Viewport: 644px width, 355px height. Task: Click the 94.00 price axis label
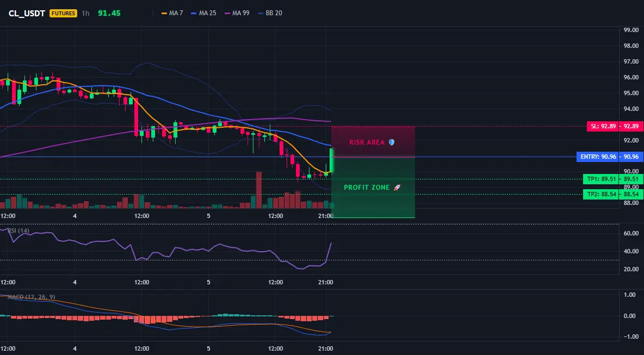[x=631, y=109]
